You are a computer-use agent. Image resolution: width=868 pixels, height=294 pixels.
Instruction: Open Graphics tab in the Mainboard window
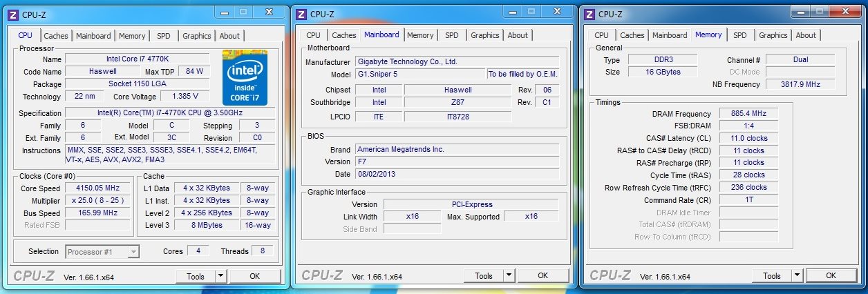pos(485,35)
